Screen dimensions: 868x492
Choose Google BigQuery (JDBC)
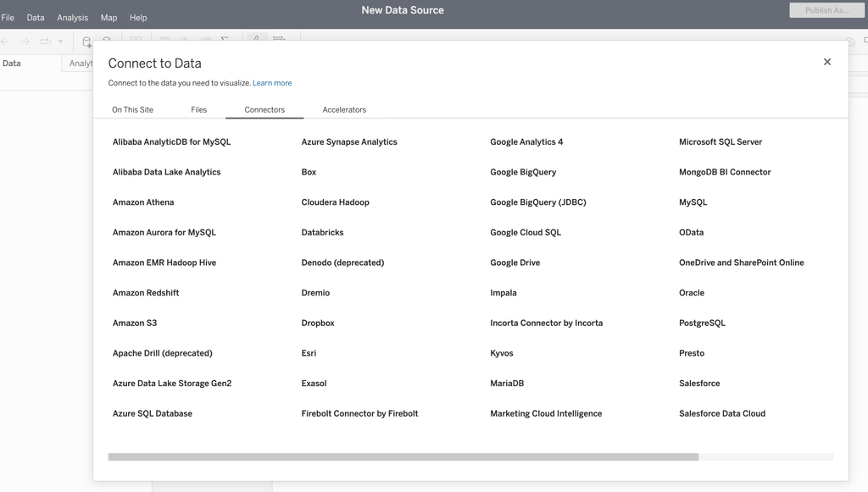pos(538,202)
